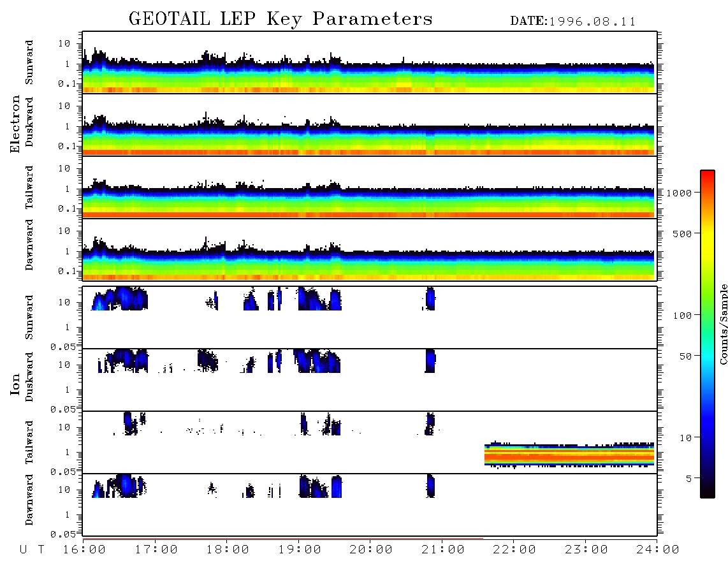This screenshot has width=728, height=561.
Task: Click the Ion "Sunward" panel label
Action: [29, 317]
